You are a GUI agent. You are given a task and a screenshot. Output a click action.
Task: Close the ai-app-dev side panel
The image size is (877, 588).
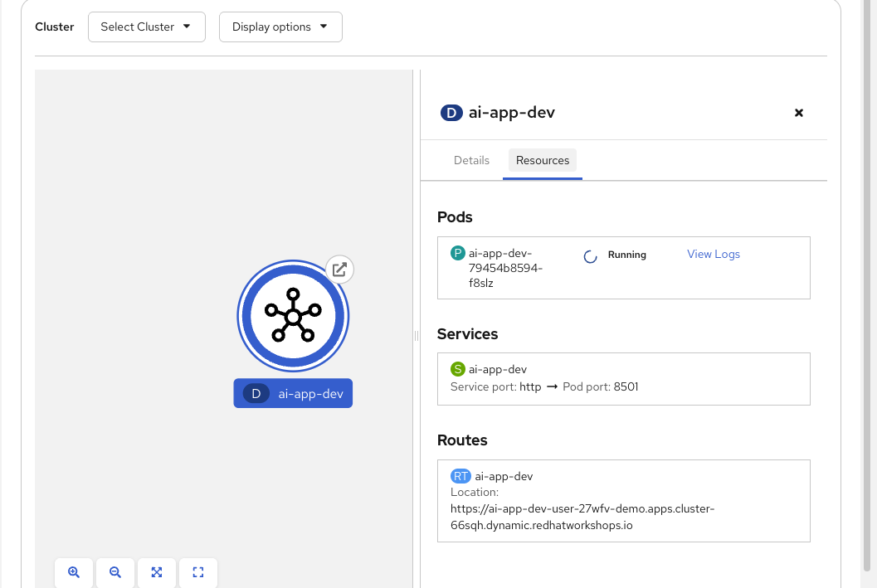point(799,113)
